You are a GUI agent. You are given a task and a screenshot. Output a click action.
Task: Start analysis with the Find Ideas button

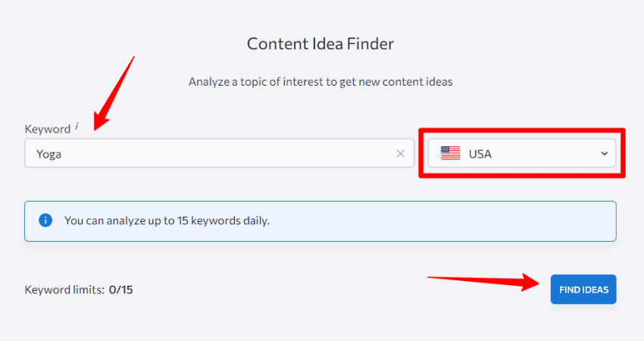[583, 289]
